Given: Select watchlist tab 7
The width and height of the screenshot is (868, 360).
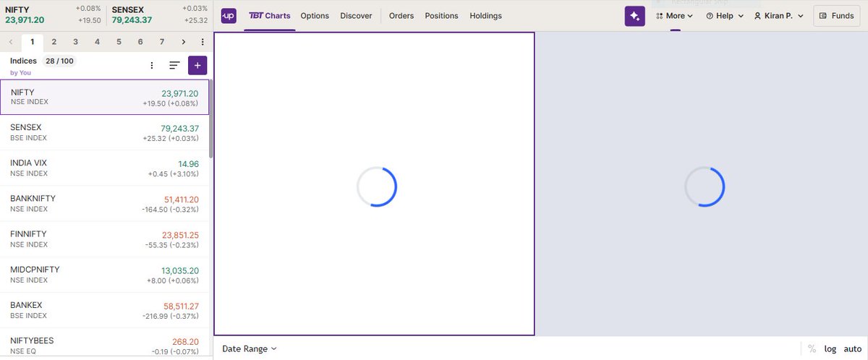Looking at the screenshot, I should tap(162, 42).
